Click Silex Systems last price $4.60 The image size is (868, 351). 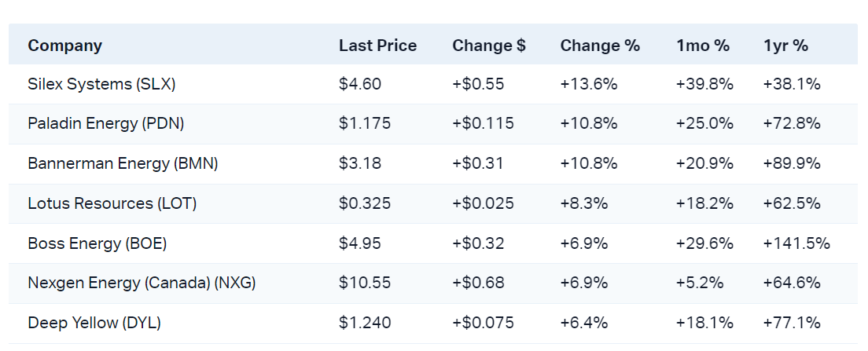tap(360, 84)
